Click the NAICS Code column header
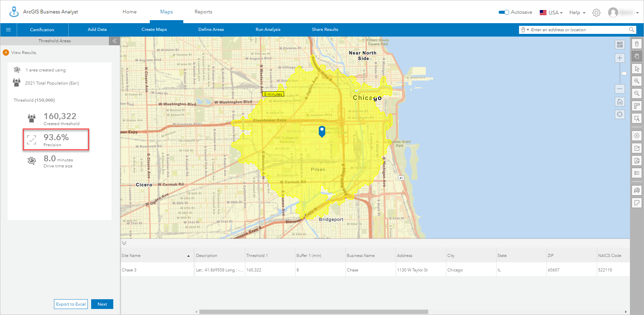The width and height of the screenshot is (644, 315). pos(613,256)
